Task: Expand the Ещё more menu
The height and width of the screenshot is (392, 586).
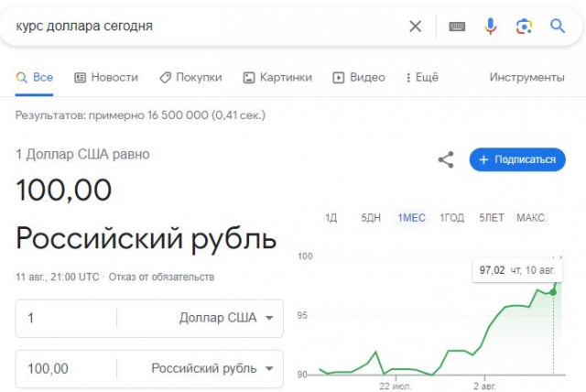Action: [420, 77]
